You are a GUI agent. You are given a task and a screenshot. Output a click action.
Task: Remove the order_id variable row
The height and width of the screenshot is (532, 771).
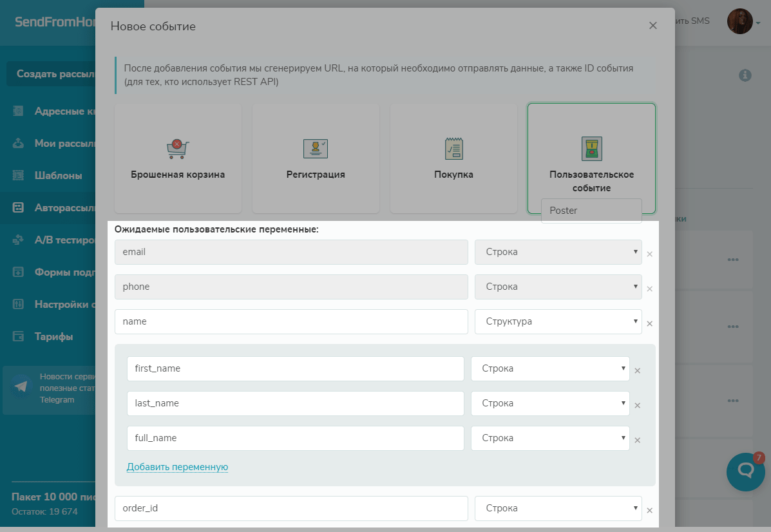pos(649,511)
